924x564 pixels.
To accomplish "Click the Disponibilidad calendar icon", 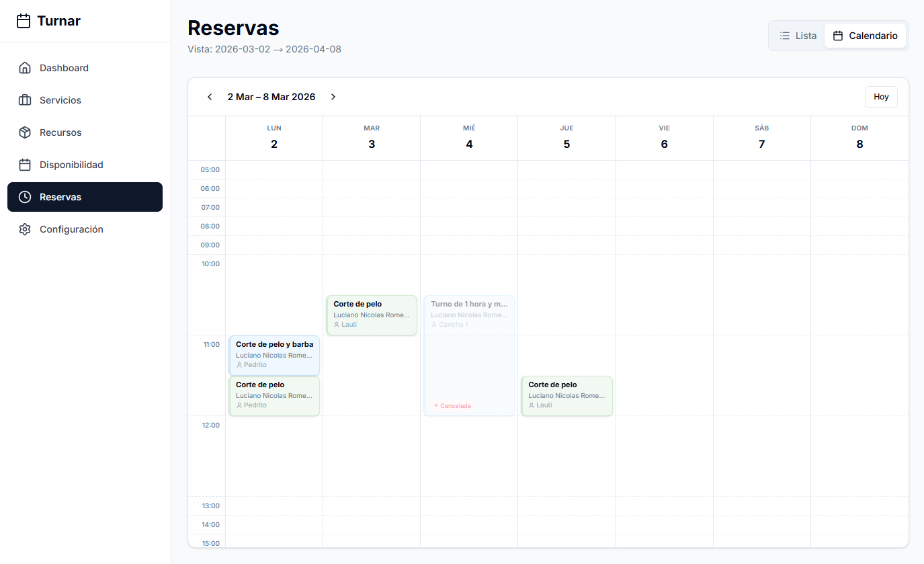I will [25, 165].
